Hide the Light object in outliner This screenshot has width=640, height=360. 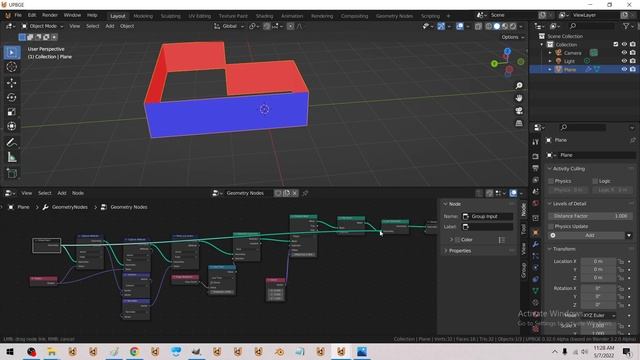pos(624,61)
